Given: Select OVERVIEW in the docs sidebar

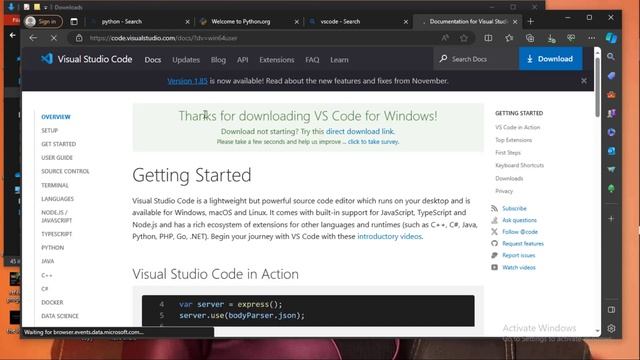Looking at the screenshot, I should [x=56, y=117].
